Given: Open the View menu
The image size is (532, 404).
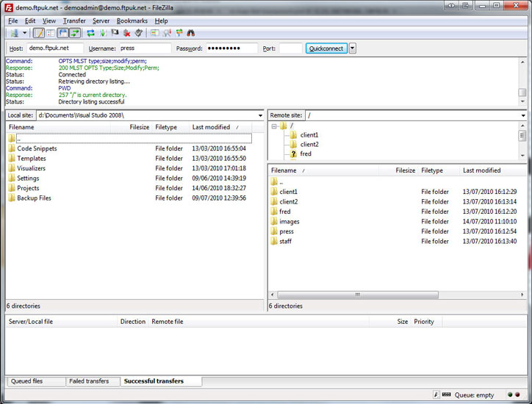Looking at the screenshot, I should point(48,21).
